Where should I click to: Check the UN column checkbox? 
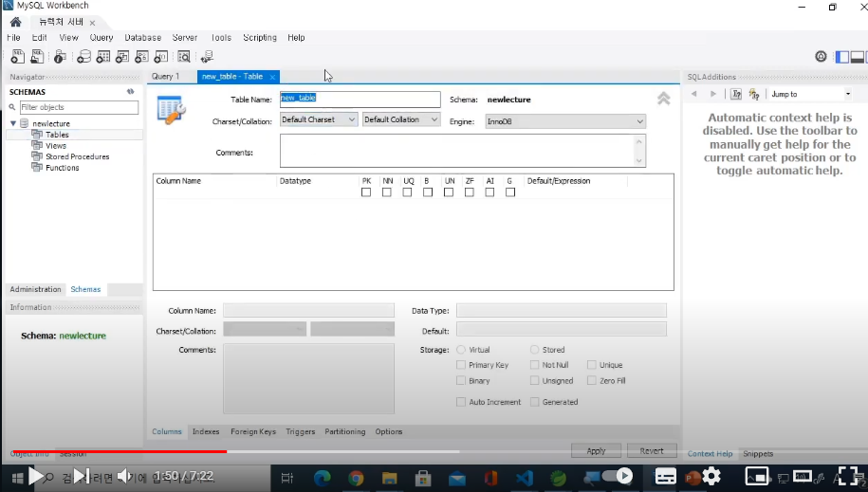point(449,192)
